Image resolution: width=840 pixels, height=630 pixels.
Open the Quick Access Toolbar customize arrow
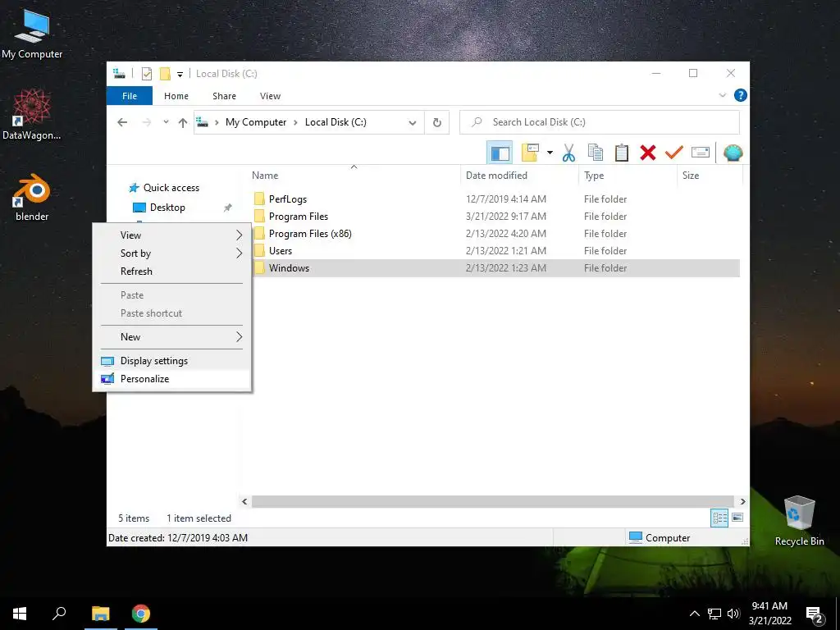click(180, 75)
